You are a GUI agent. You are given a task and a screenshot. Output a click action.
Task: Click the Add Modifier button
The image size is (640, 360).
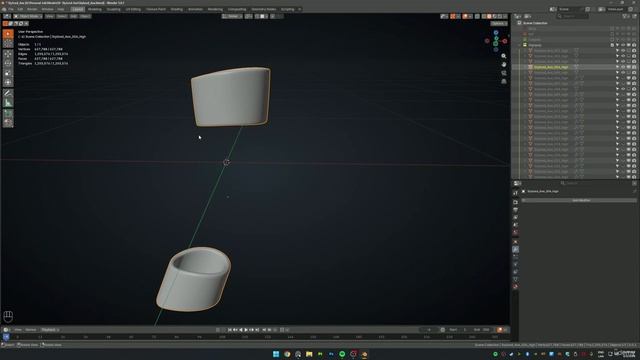click(x=580, y=200)
